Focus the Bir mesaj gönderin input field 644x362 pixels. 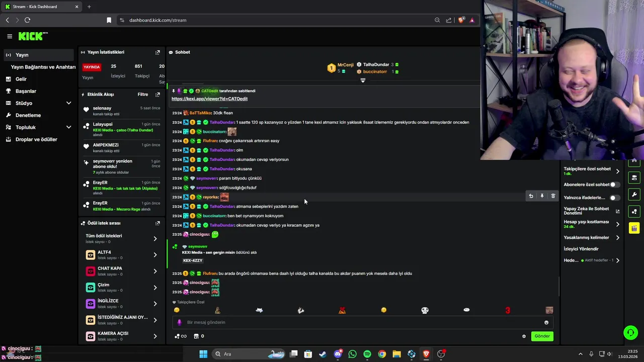click(362, 322)
